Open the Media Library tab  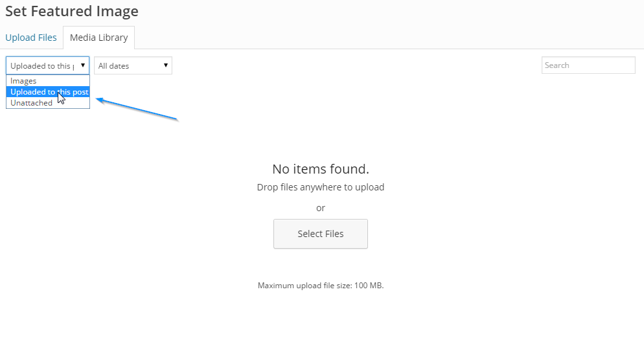coord(98,38)
